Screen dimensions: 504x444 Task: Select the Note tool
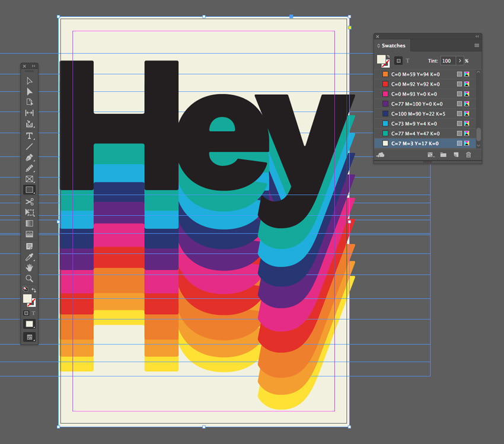29,247
